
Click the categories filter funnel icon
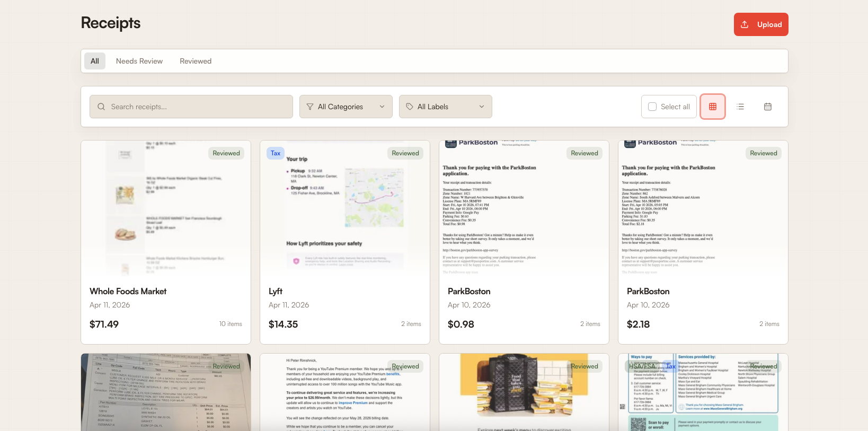310,107
